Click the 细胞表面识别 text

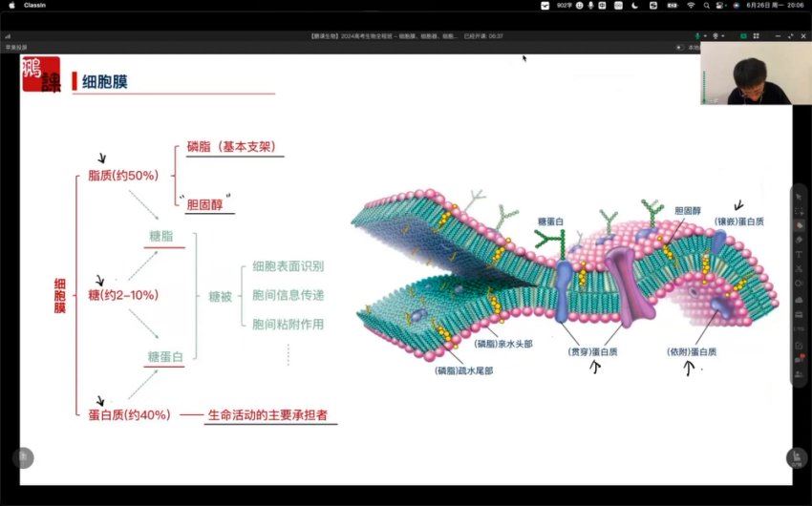click(x=288, y=266)
